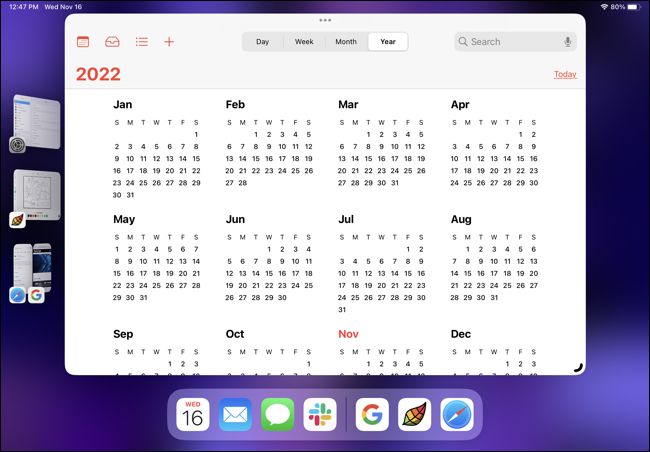Open Calendar app in the dock
650x452 pixels.
193,414
